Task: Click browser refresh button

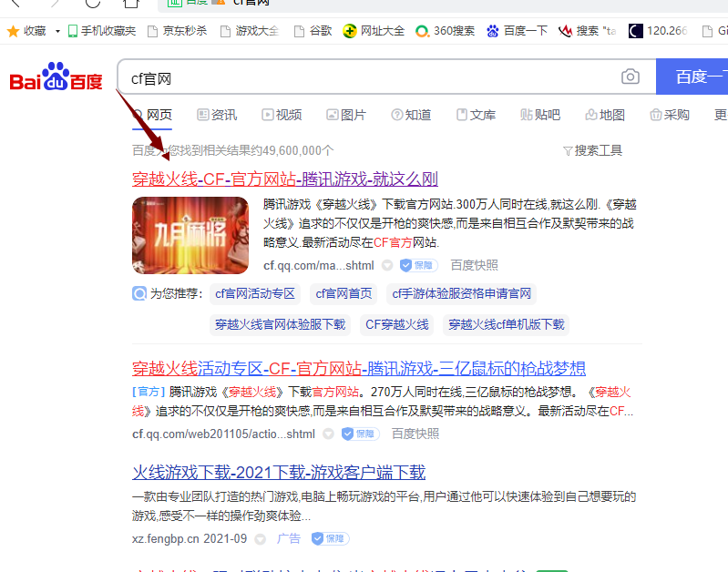Action: (x=93, y=4)
